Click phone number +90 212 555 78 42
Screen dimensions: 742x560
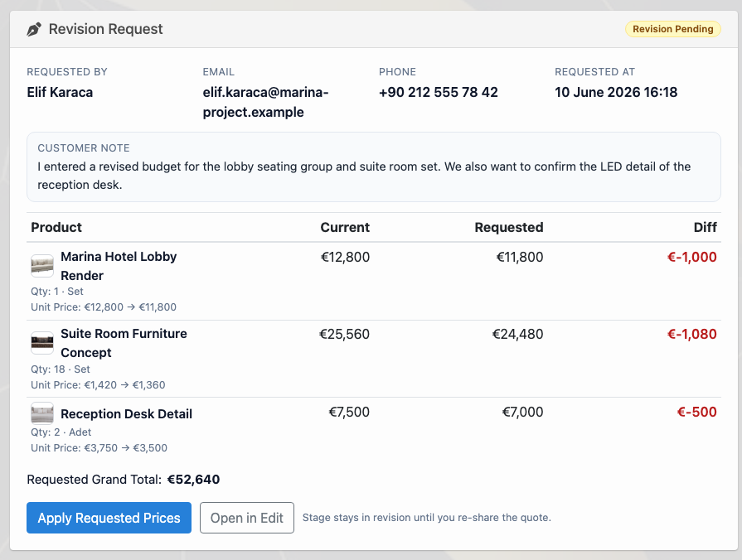tap(439, 92)
